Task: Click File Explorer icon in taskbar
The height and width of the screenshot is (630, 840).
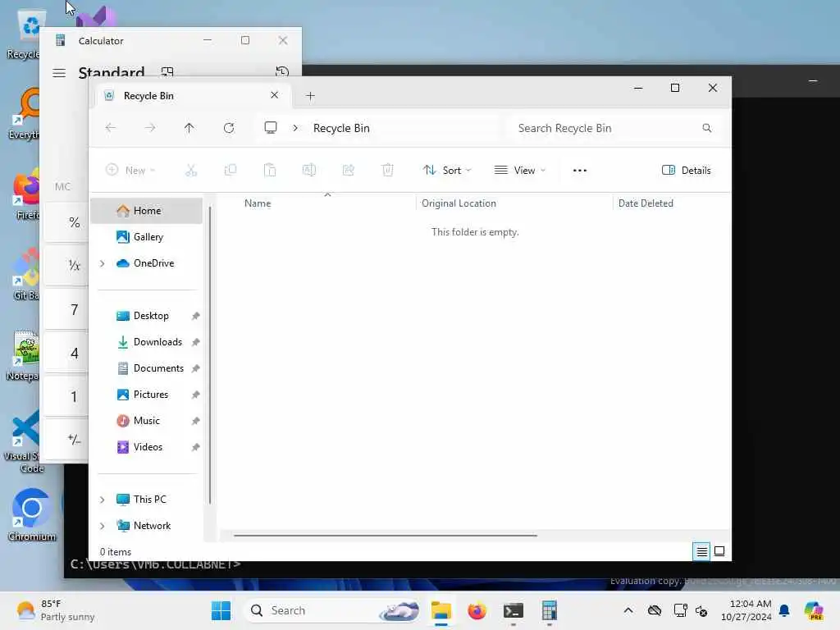Action: click(441, 610)
